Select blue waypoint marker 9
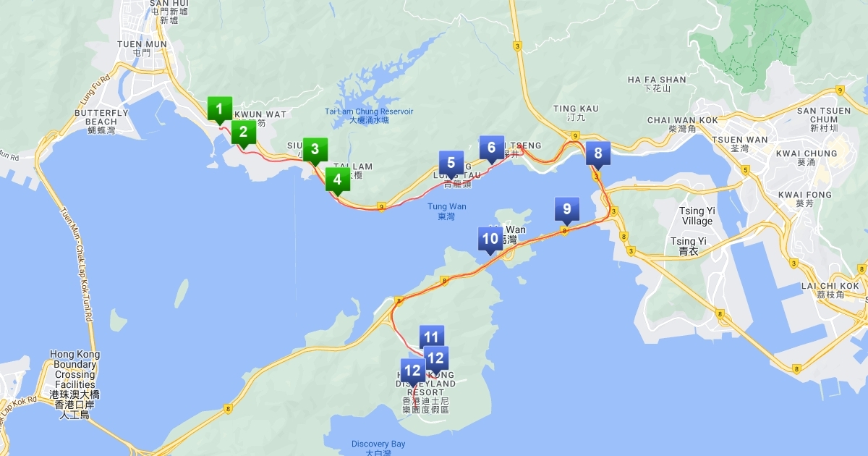Screen dimensions: 868x456 coord(566,210)
